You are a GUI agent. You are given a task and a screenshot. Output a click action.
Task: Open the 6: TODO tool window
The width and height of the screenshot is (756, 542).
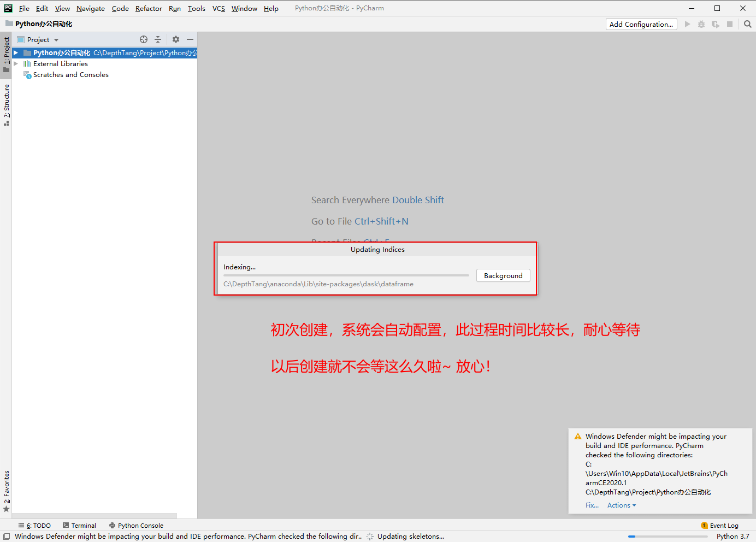[x=34, y=526]
